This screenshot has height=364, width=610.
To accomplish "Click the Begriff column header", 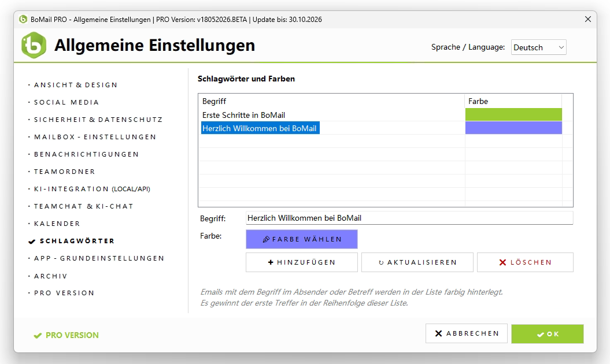I will click(x=331, y=101).
